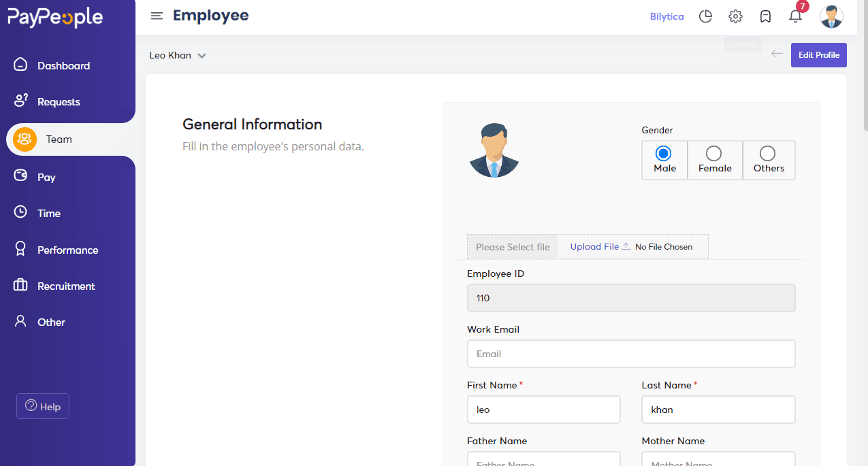Click the back arrow beside Edit Profile
The width and height of the screenshot is (868, 466).
pos(777,54)
